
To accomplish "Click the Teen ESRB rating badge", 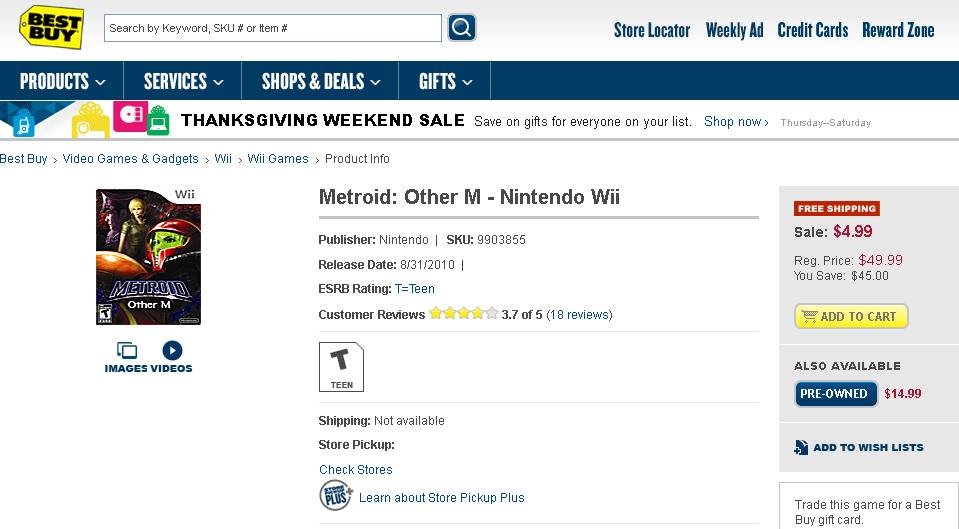I will coord(341,366).
